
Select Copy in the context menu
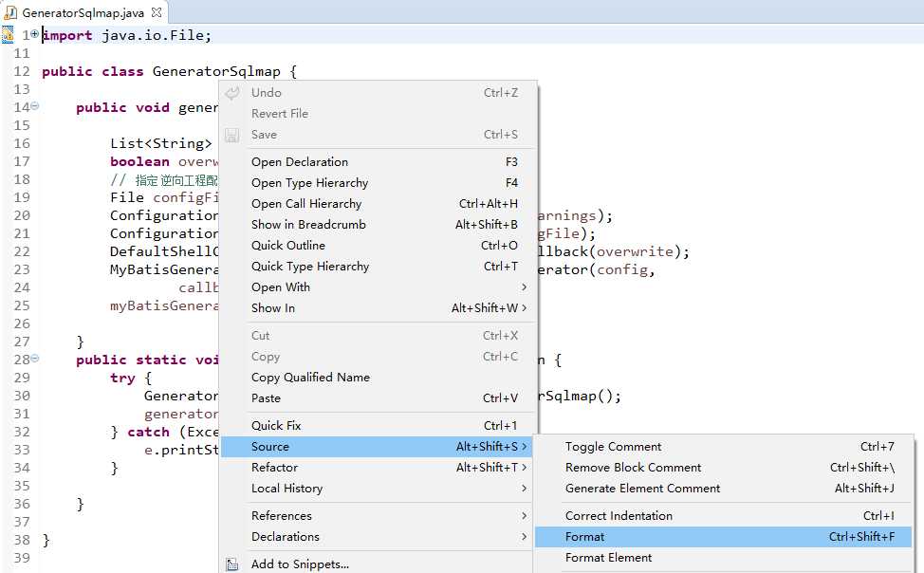point(379,357)
